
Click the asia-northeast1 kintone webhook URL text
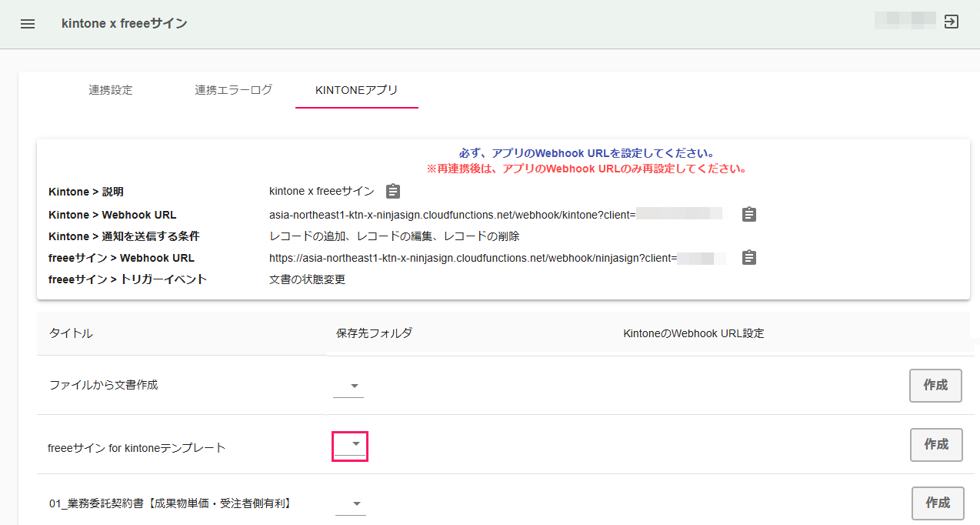click(x=452, y=215)
